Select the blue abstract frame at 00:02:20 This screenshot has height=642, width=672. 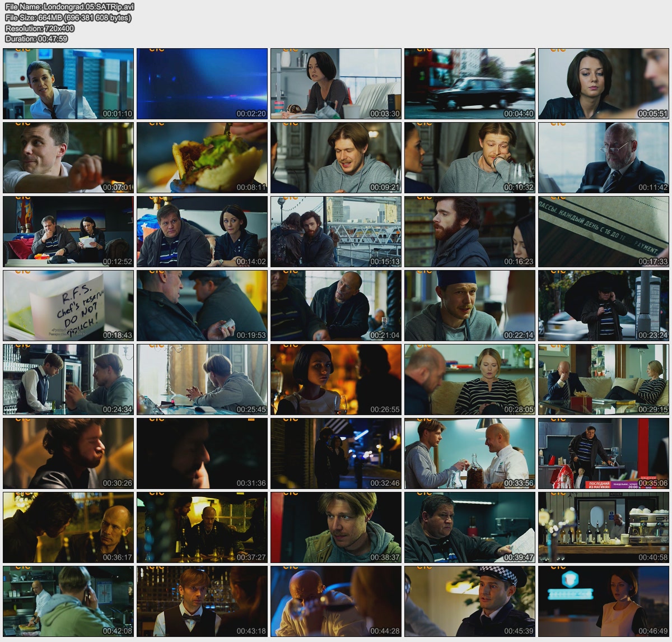tap(202, 83)
